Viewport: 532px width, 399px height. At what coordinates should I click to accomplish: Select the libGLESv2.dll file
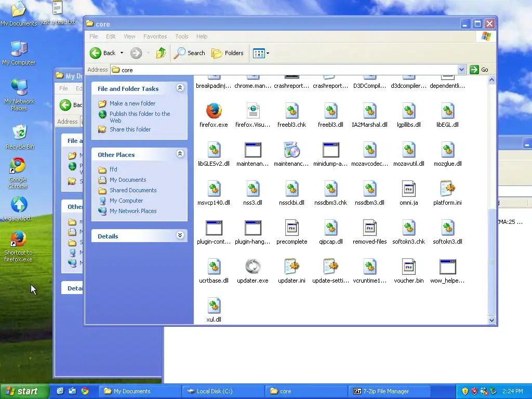click(x=214, y=154)
